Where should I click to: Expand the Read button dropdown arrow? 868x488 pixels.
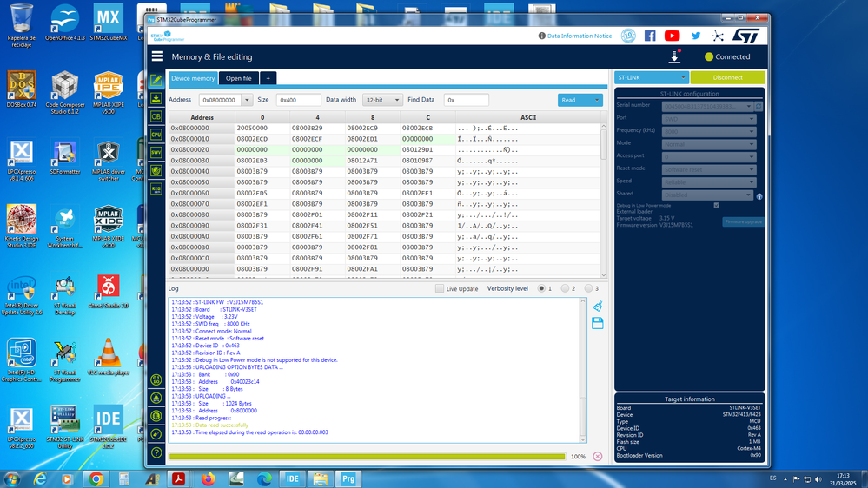point(597,100)
